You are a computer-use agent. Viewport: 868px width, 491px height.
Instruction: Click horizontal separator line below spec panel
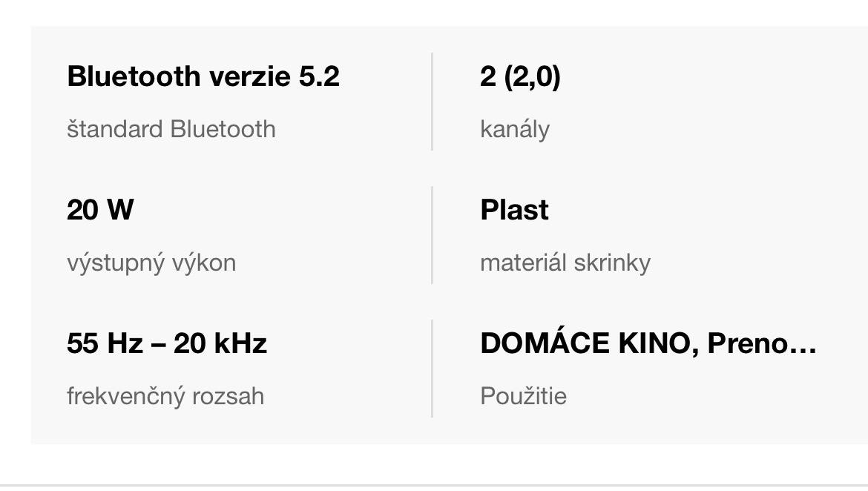coord(434,485)
